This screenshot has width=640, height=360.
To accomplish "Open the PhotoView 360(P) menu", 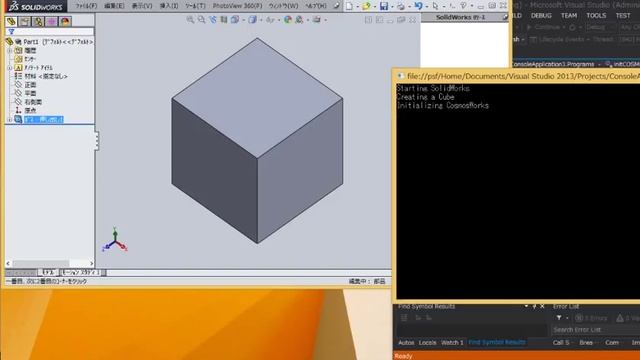I will pyautogui.click(x=238, y=6).
